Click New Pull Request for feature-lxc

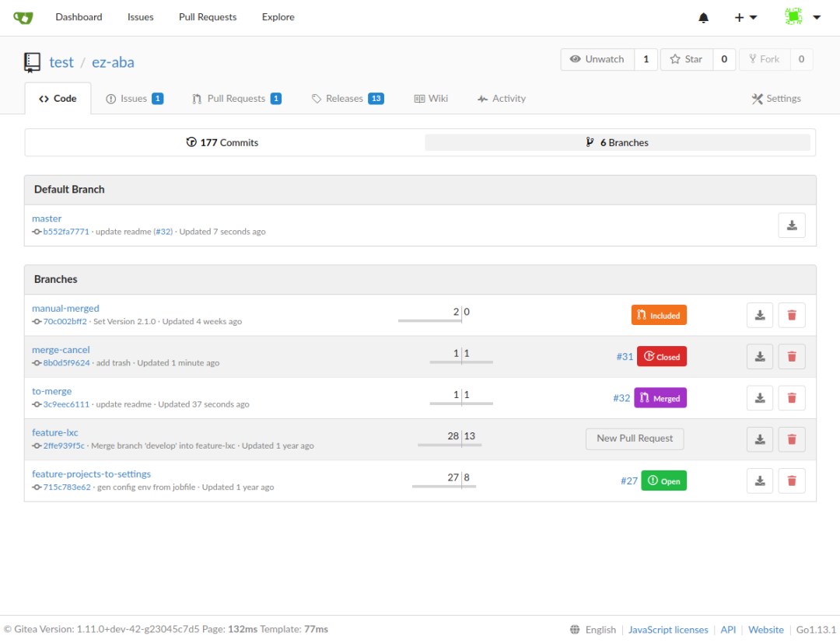tap(635, 439)
